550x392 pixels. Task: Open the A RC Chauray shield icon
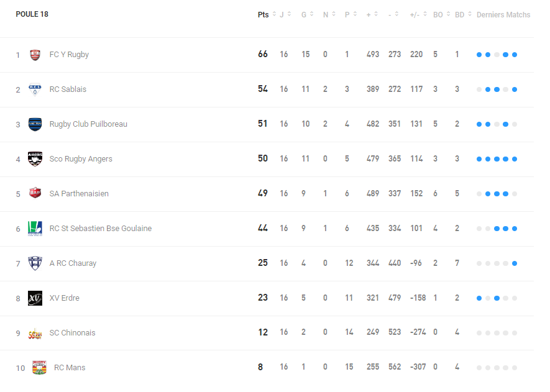click(35, 263)
